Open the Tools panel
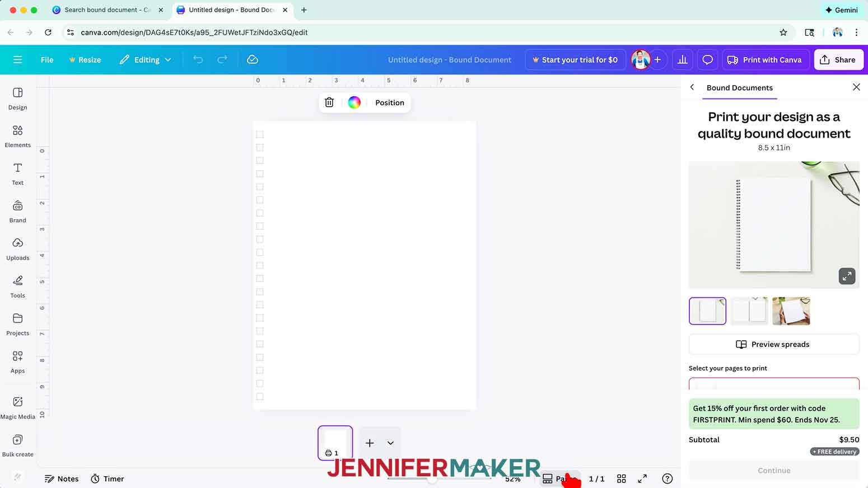868x488 pixels. [17, 287]
